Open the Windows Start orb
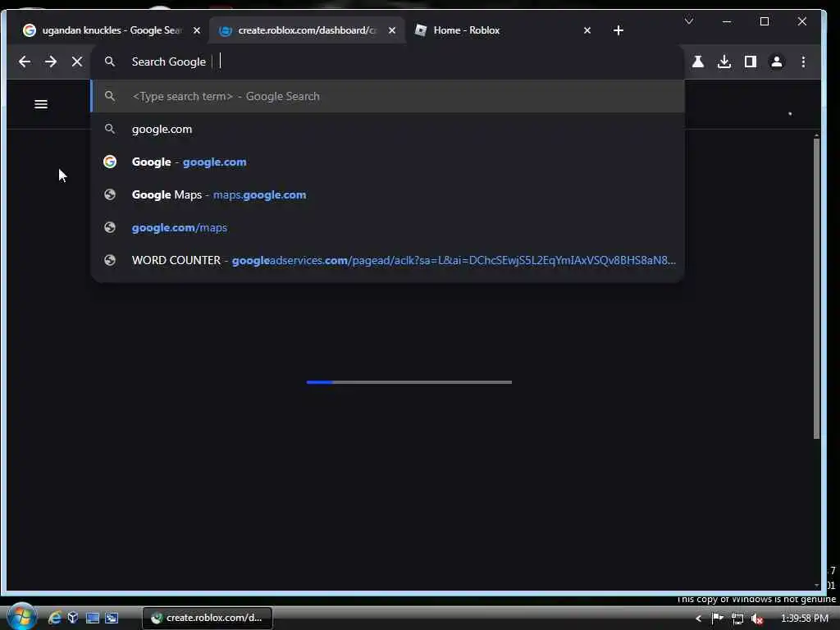This screenshot has height=630, width=840. (x=21, y=617)
